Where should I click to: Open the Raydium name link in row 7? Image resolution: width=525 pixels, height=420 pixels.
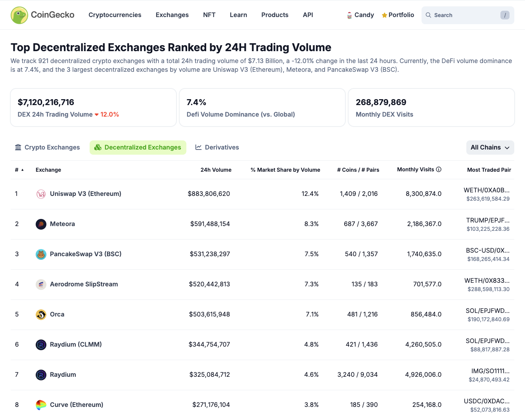63,375
